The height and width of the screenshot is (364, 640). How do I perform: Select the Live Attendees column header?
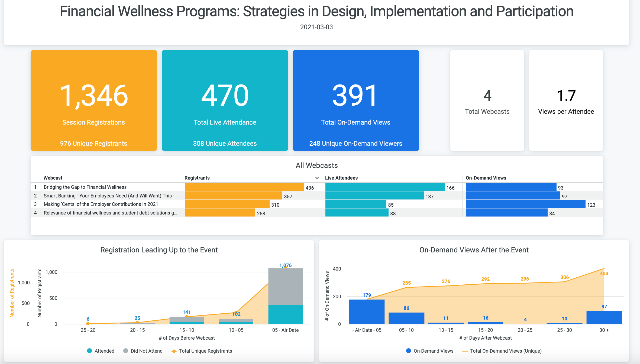point(341,178)
